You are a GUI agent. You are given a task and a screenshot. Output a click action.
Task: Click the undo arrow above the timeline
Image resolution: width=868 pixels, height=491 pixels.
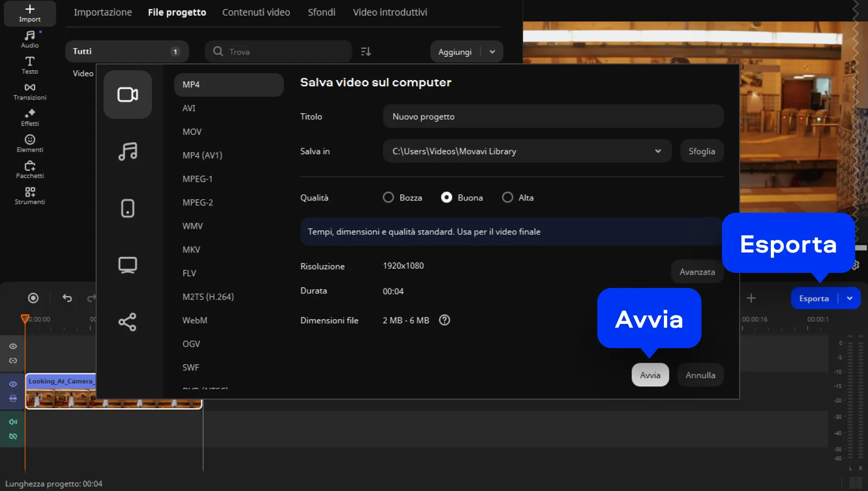click(67, 298)
